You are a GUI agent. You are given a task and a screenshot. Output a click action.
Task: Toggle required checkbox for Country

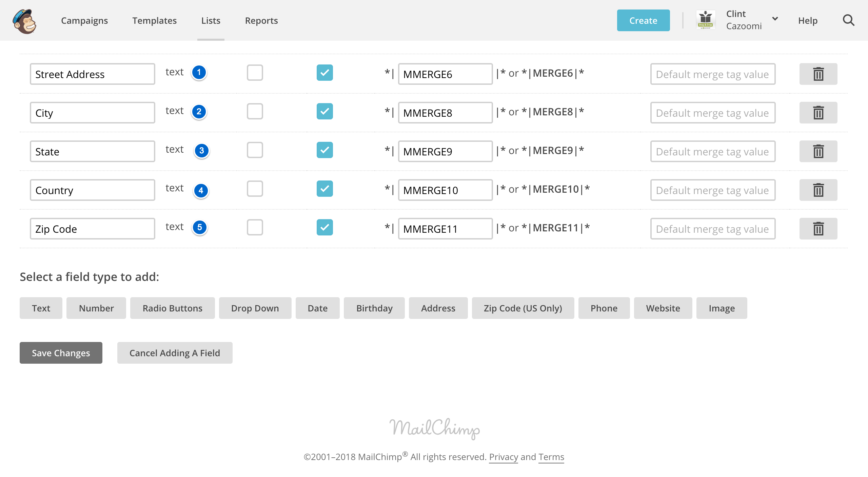(255, 189)
